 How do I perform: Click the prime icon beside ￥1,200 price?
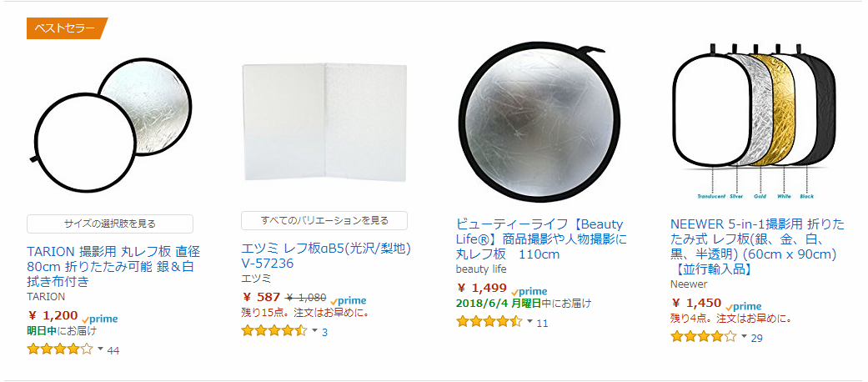coord(100,319)
